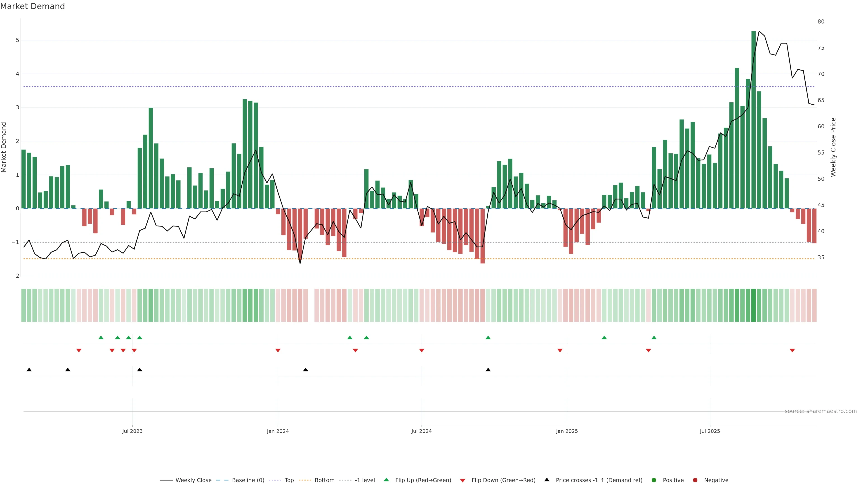
Task: Click the first black price-cross triangle marker
Action: point(29,370)
